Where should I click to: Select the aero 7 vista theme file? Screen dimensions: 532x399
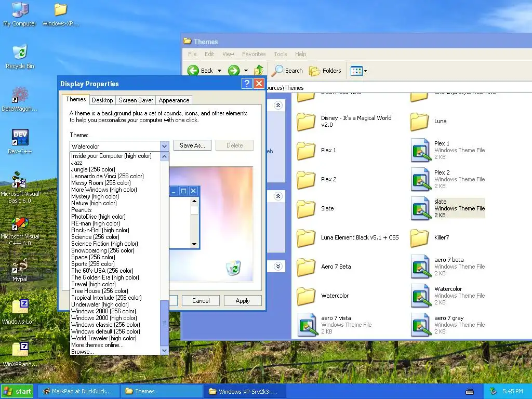tap(335, 325)
